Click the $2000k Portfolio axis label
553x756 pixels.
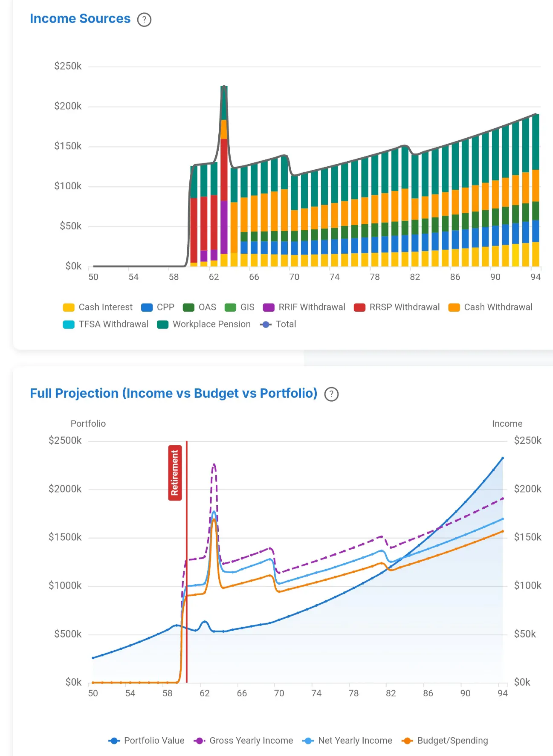(x=65, y=489)
